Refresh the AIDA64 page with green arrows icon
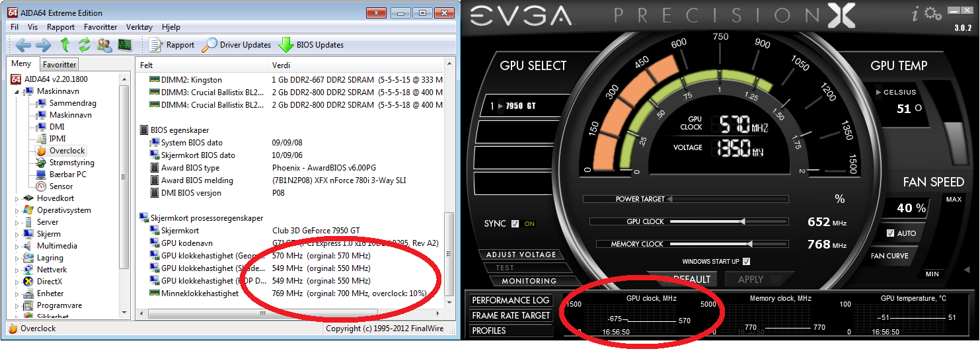980x351 pixels. (84, 45)
